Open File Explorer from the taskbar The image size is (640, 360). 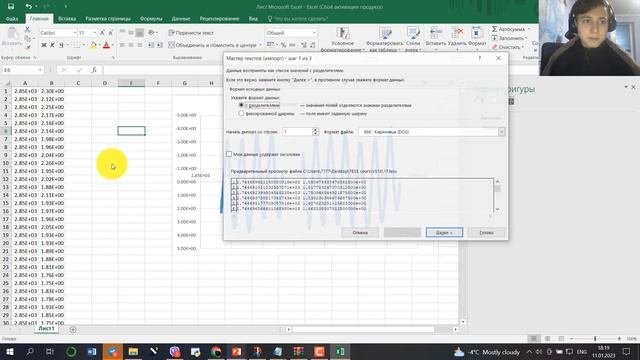[x=133, y=351]
